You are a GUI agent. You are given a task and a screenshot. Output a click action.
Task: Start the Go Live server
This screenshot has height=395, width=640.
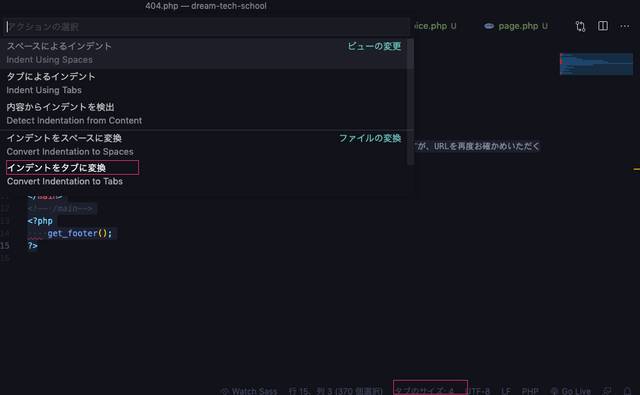point(571,391)
